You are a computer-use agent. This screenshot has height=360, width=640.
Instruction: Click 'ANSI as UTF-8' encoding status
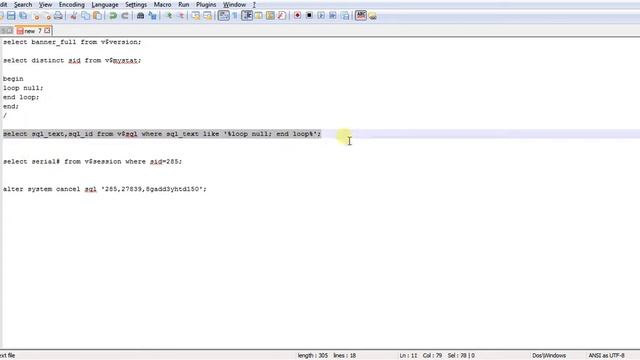607,356
